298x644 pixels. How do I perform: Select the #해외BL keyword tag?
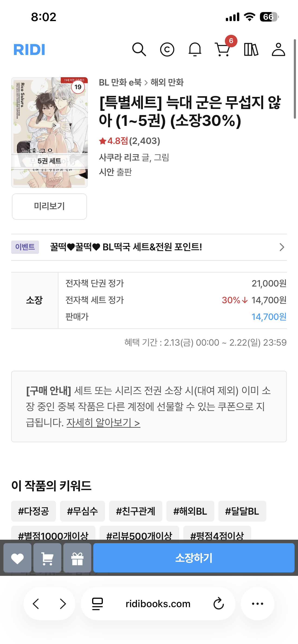190,511
